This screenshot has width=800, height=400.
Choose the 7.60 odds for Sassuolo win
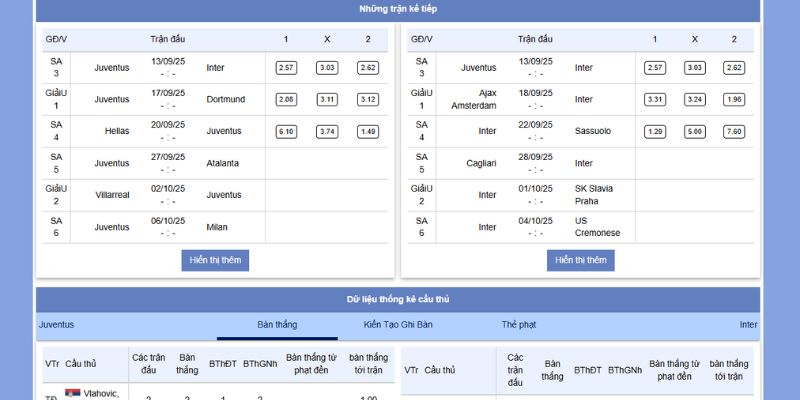pyautogui.click(x=734, y=132)
